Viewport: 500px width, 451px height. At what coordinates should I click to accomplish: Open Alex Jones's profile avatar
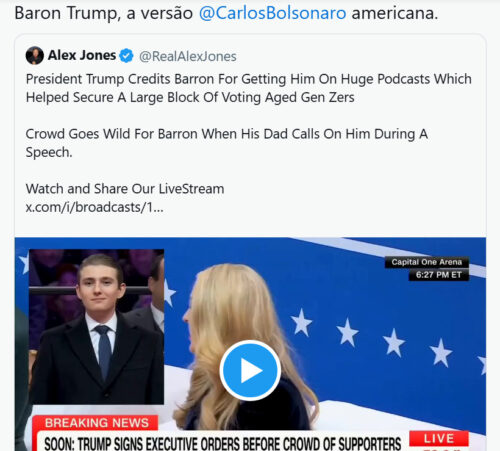click(x=35, y=55)
